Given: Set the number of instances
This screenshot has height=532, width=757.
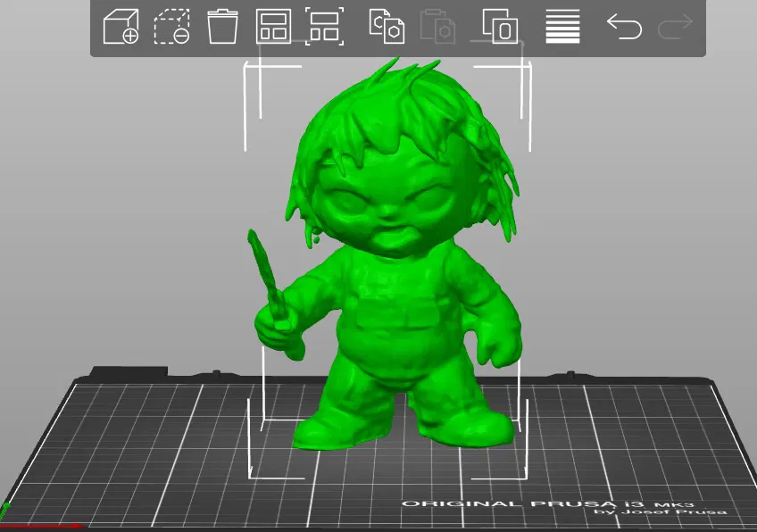Looking at the screenshot, I should coord(496,28).
